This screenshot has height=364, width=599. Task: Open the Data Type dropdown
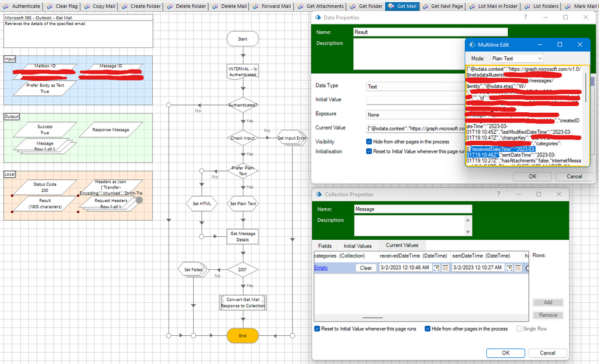click(x=415, y=87)
